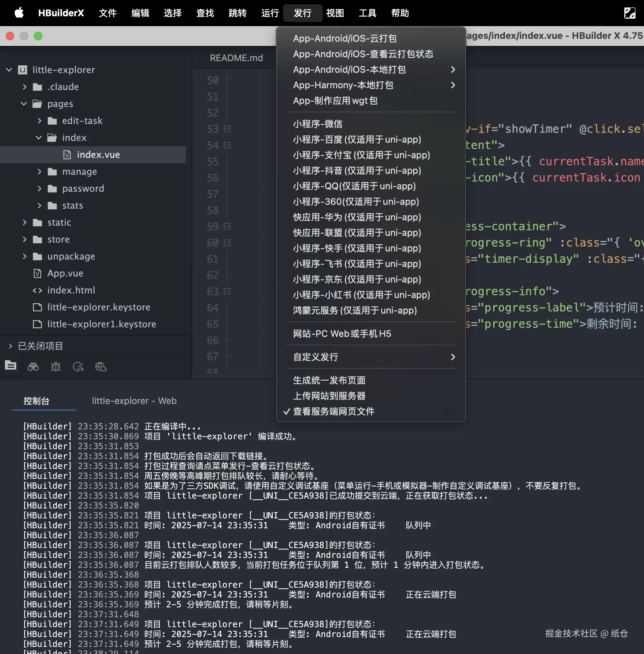Select the 控制台 console tab
The image size is (644, 654).
(x=36, y=401)
